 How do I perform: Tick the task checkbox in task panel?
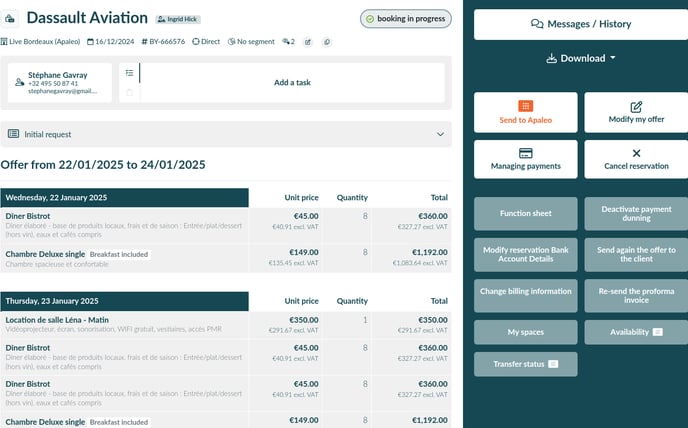click(x=129, y=93)
